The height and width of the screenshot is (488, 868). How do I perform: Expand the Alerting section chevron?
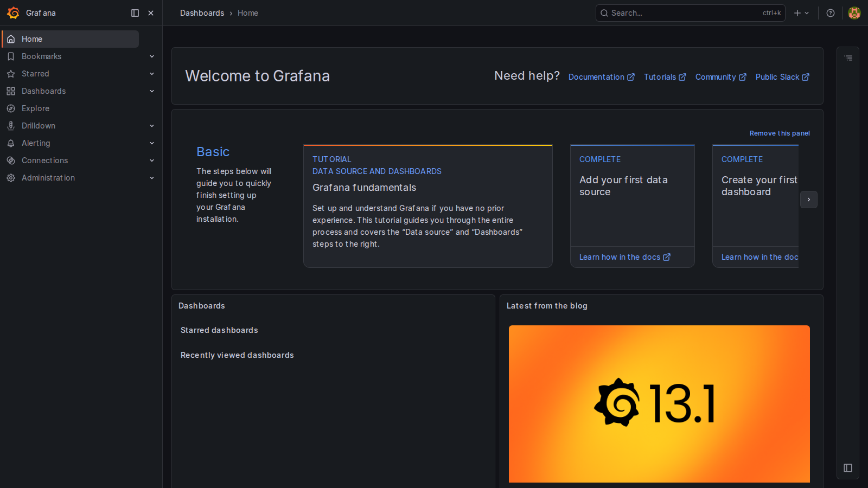152,143
